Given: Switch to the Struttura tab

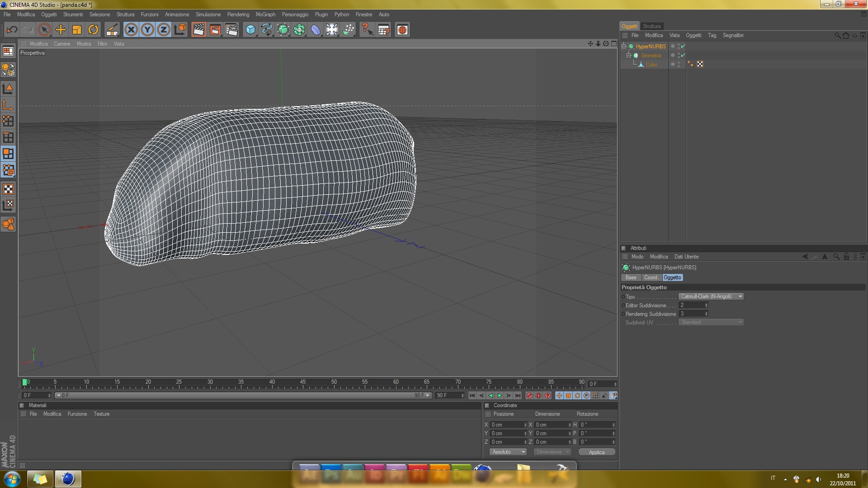Looking at the screenshot, I should tap(651, 26).
